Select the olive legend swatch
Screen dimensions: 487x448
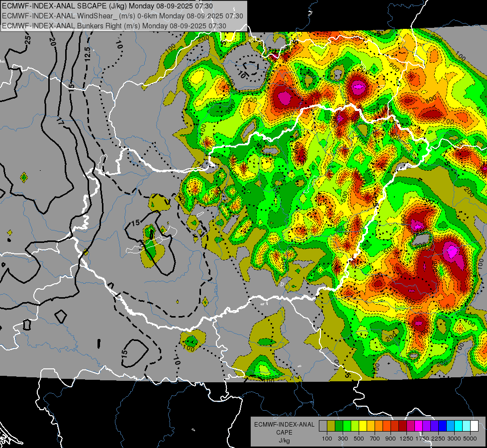pyautogui.click(x=331, y=426)
